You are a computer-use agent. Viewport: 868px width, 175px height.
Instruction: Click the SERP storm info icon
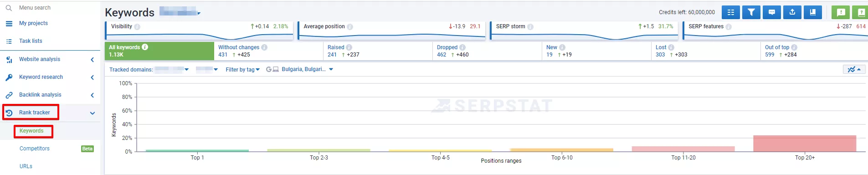[x=530, y=27]
